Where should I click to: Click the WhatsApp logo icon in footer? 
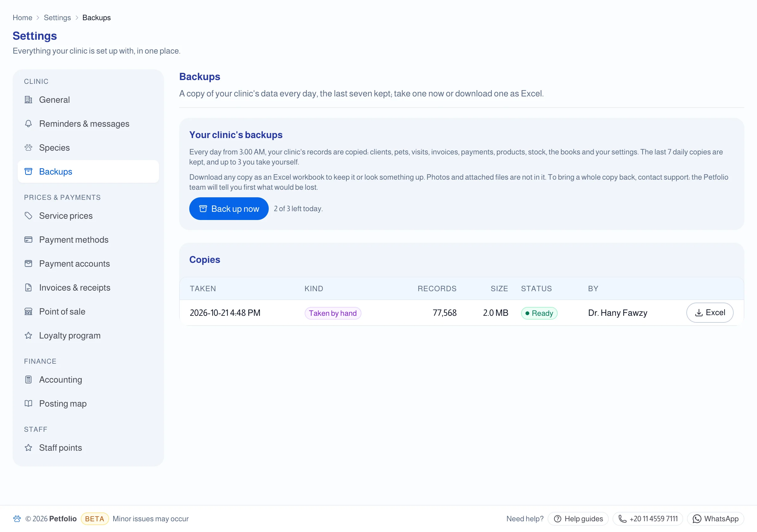[x=697, y=519]
